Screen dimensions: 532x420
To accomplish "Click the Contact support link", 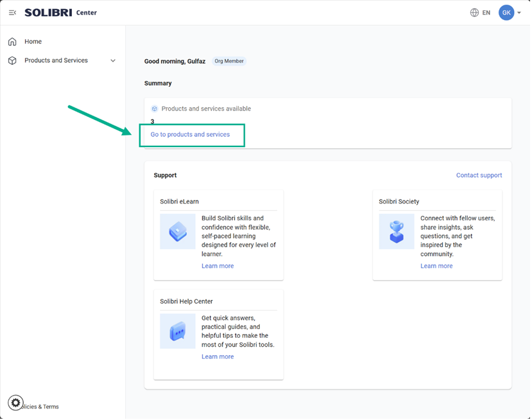I will coord(479,175).
